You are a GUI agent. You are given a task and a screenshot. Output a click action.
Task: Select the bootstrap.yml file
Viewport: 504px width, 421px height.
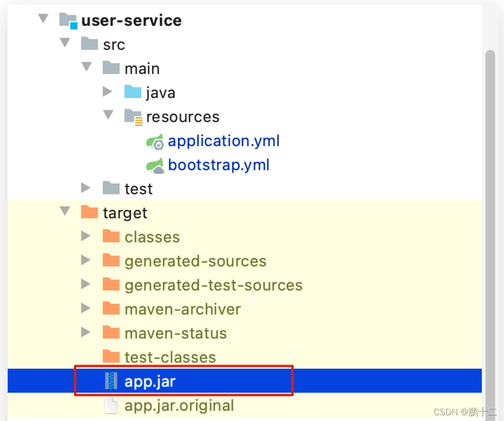pos(219,165)
